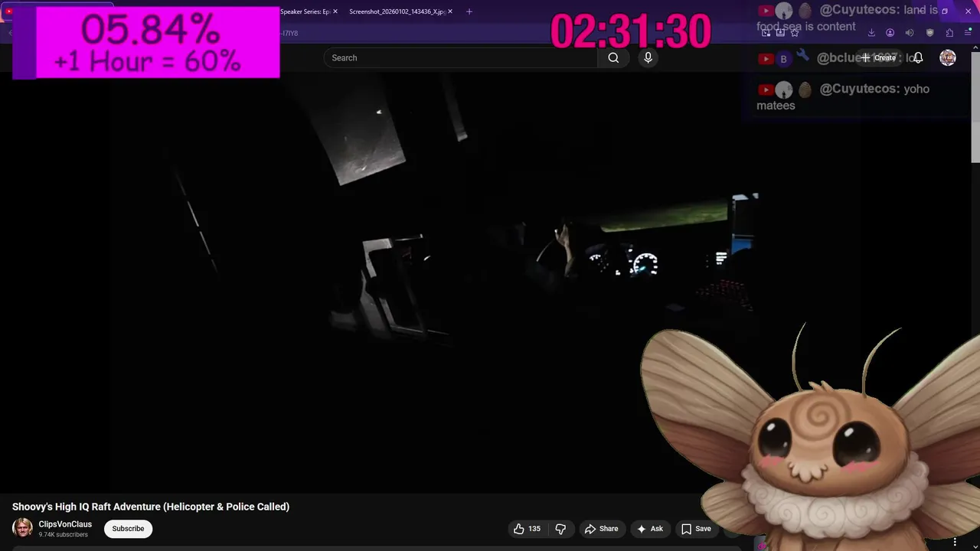Screen dimensions: 980x551
Task: Click the Create button in YouTube header
Action: 877,57
